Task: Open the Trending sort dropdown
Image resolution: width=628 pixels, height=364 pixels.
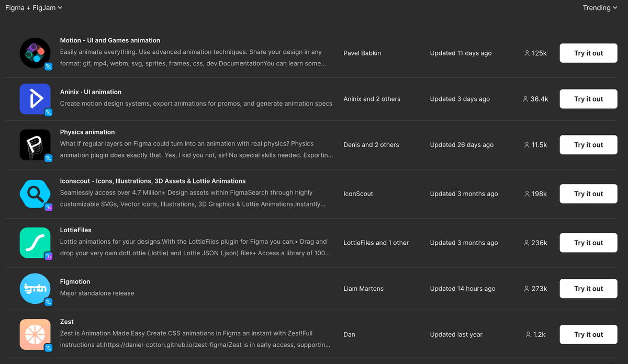Action: point(600,8)
